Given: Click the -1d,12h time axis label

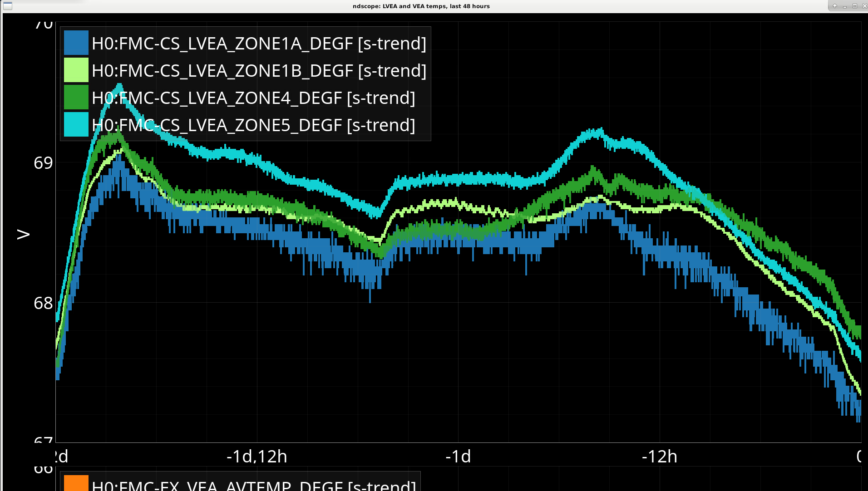Looking at the screenshot, I should pos(257,457).
